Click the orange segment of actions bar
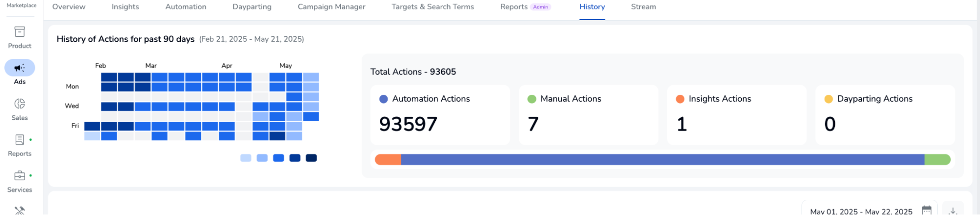 click(x=388, y=160)
